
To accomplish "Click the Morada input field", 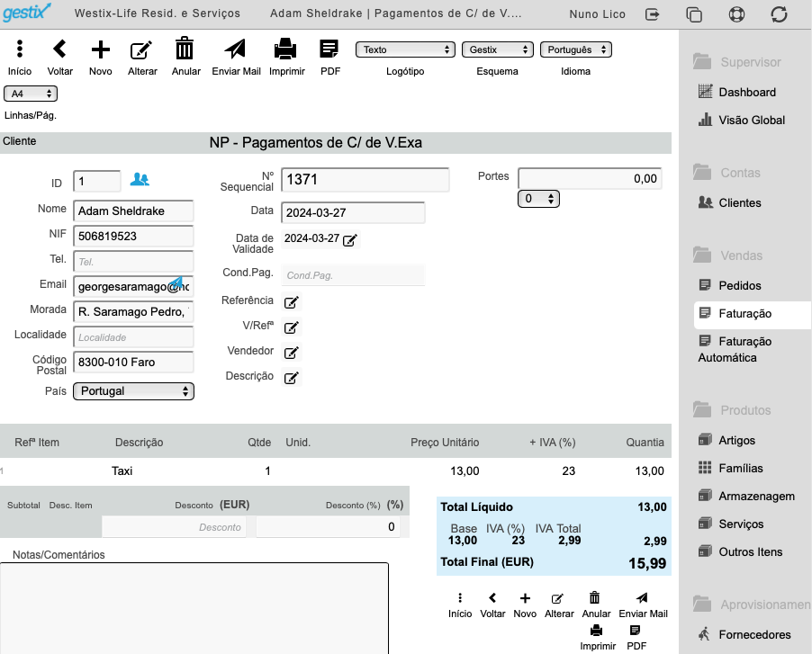I will [133, 312].
